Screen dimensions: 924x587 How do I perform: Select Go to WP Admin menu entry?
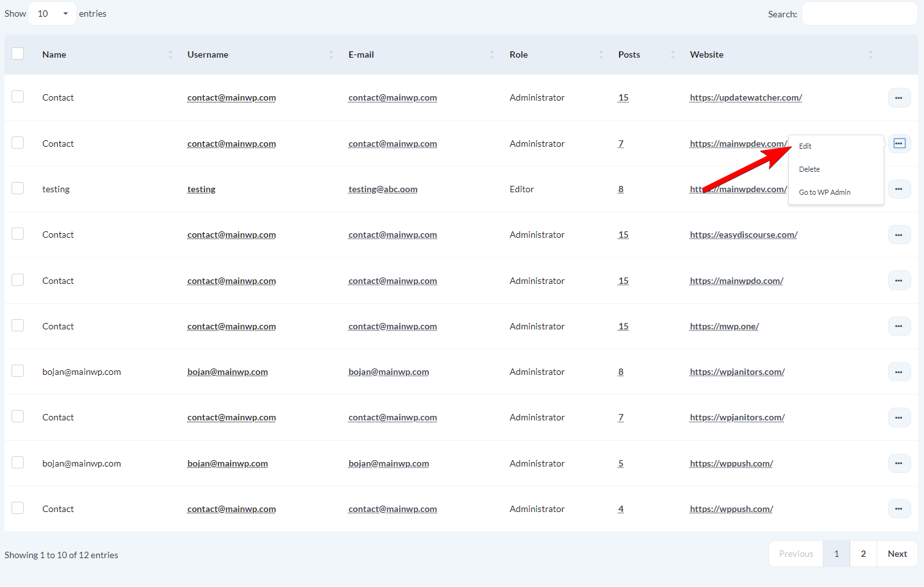click(x=825, y=192)
